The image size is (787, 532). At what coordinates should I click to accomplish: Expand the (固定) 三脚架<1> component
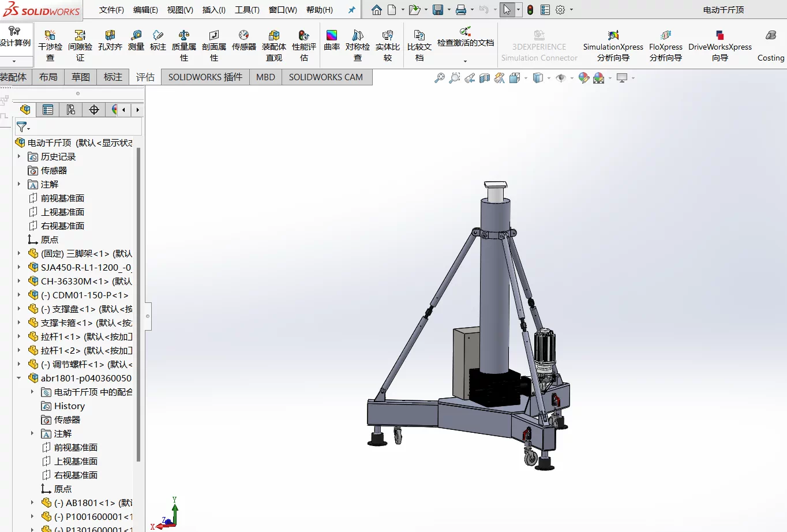coord(19,253)
